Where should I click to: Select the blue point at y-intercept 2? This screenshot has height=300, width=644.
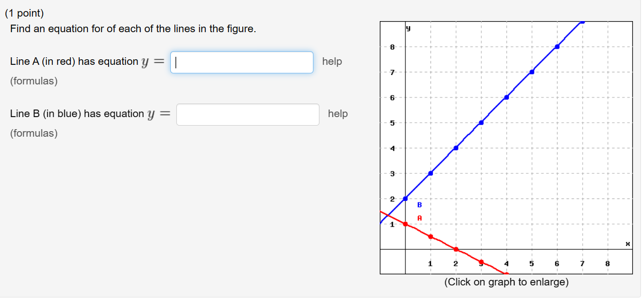(x=405, y=198)
